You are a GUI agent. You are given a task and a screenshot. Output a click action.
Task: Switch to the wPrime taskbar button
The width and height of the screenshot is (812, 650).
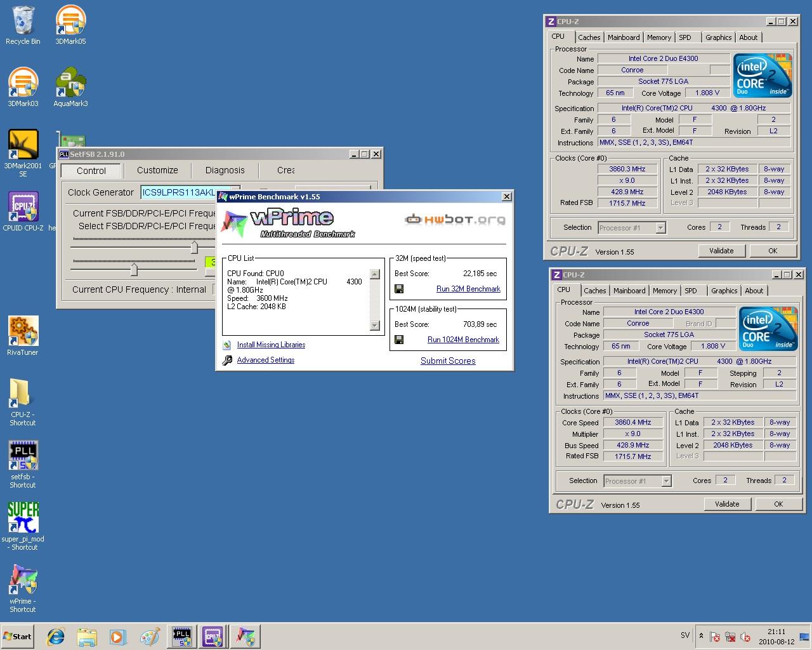[x=245, y=636]
